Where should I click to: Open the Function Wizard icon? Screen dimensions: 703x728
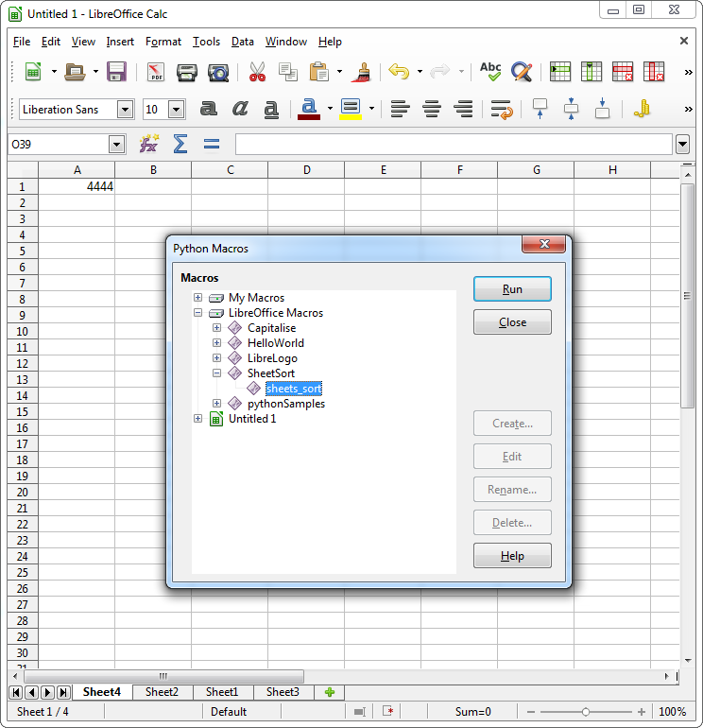click(149, 144)
